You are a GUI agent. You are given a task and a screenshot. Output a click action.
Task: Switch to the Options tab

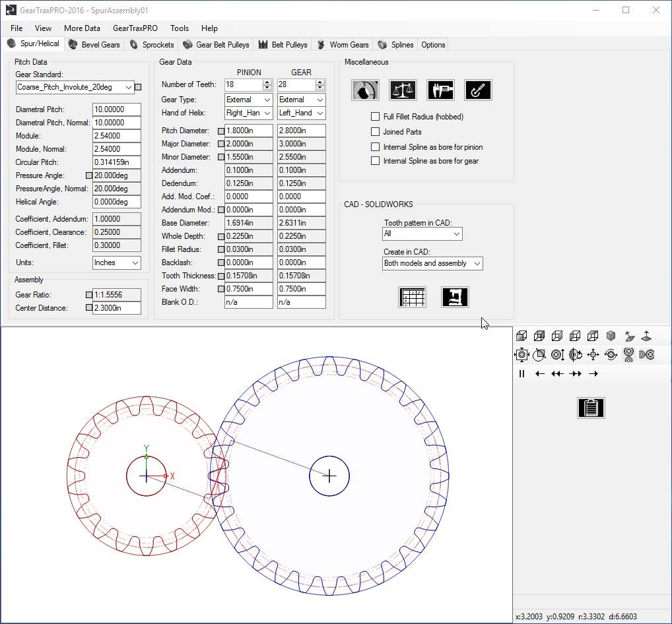(x=433, y=45)
